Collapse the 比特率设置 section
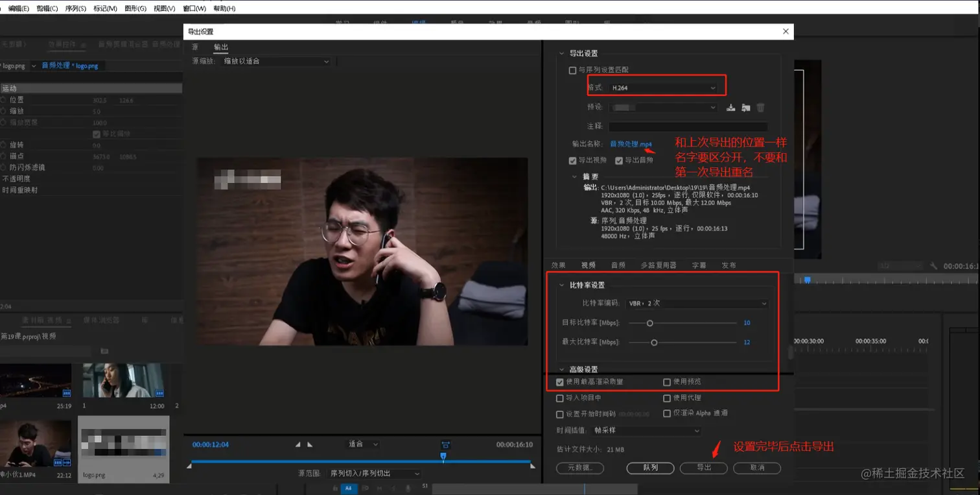 coord(562,285)
